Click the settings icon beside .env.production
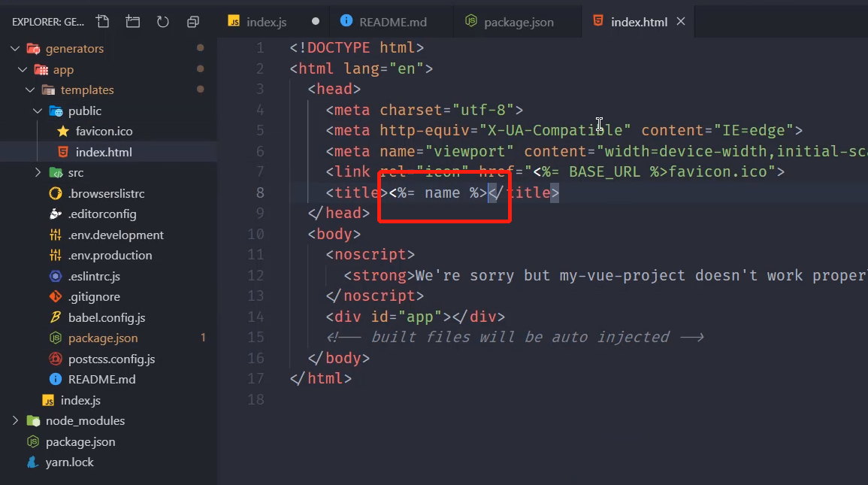 tap(56, 255)
